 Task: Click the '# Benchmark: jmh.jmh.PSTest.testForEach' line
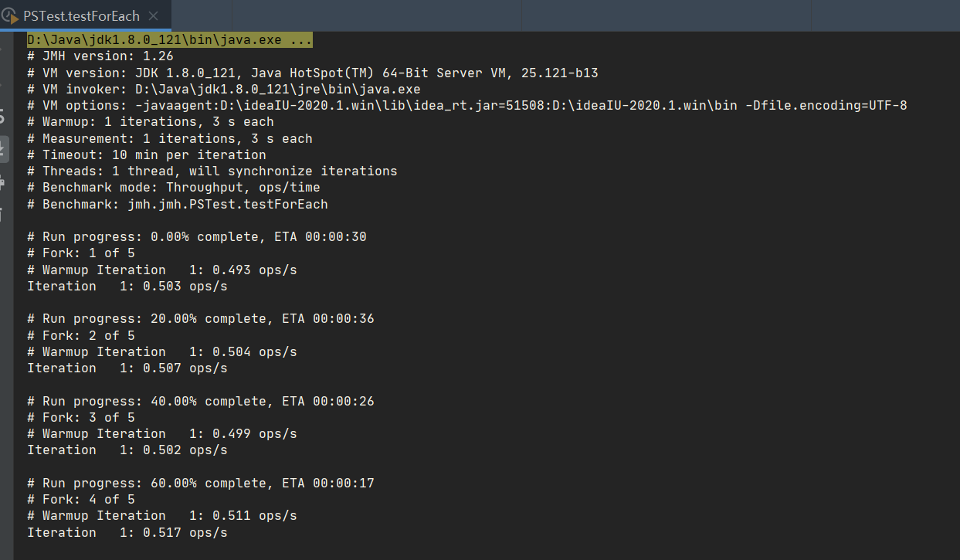(178, 204)
